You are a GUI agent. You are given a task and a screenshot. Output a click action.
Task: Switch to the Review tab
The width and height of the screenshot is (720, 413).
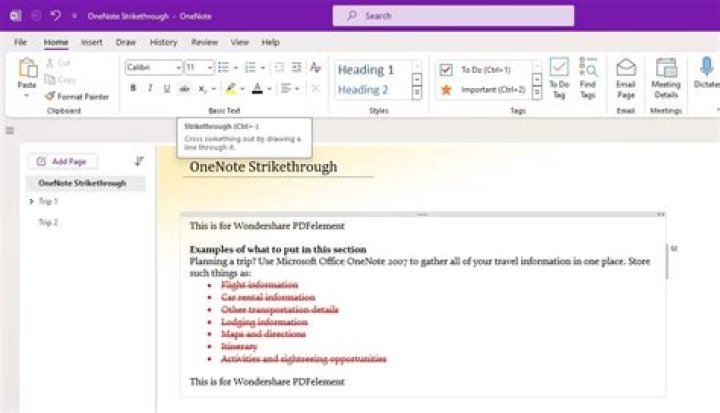point(204,42)
